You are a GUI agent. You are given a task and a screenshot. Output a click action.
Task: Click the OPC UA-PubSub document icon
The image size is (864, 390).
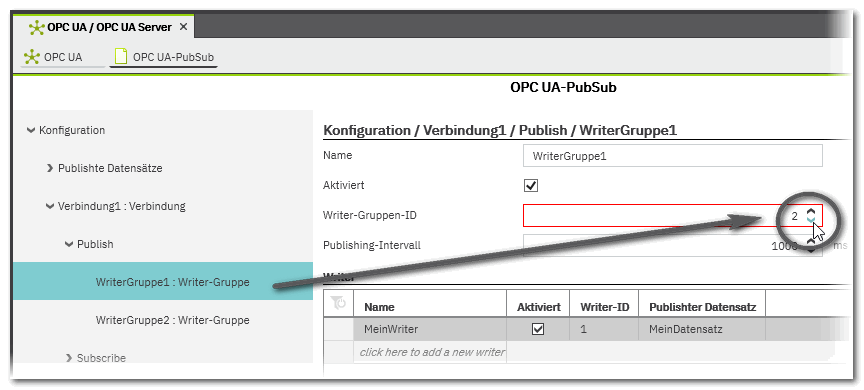[120, 56]
